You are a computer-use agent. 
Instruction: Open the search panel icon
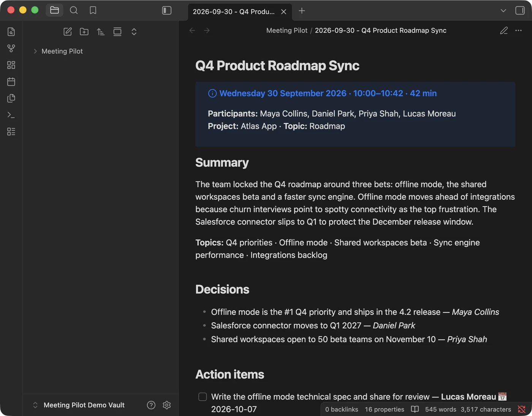(x=74, y=10)
